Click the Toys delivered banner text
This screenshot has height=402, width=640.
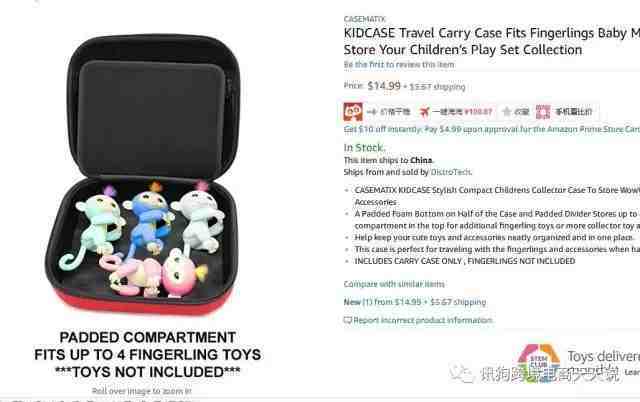click(x=603, y=356)
